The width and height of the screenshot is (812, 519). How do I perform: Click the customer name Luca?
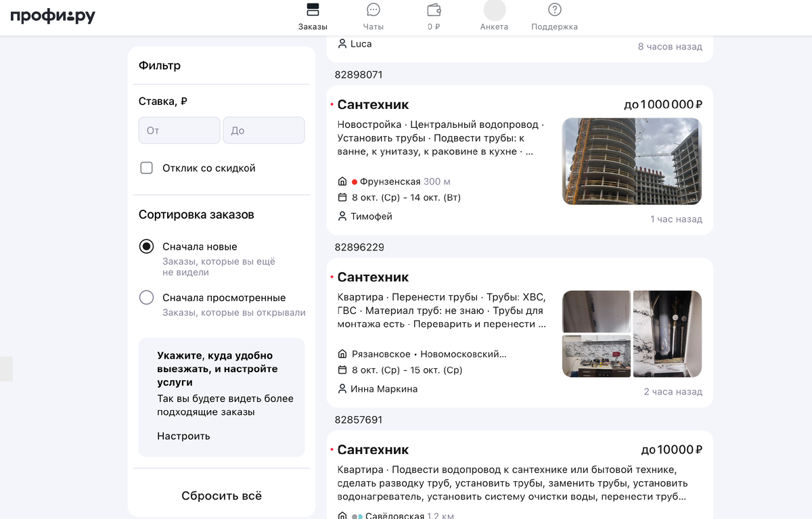pos(361,44)
